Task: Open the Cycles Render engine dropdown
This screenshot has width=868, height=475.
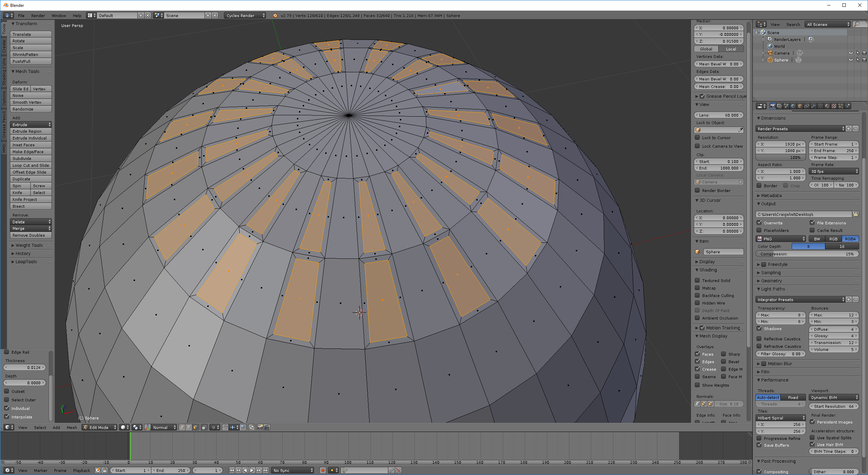Action: point(245,15)
